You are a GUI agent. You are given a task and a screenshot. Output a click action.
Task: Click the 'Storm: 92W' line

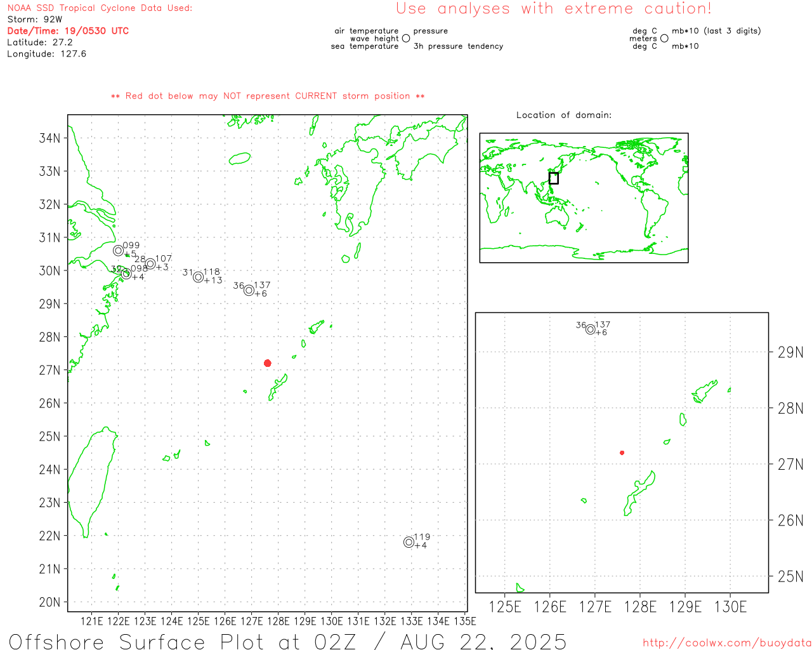point(35,20)
